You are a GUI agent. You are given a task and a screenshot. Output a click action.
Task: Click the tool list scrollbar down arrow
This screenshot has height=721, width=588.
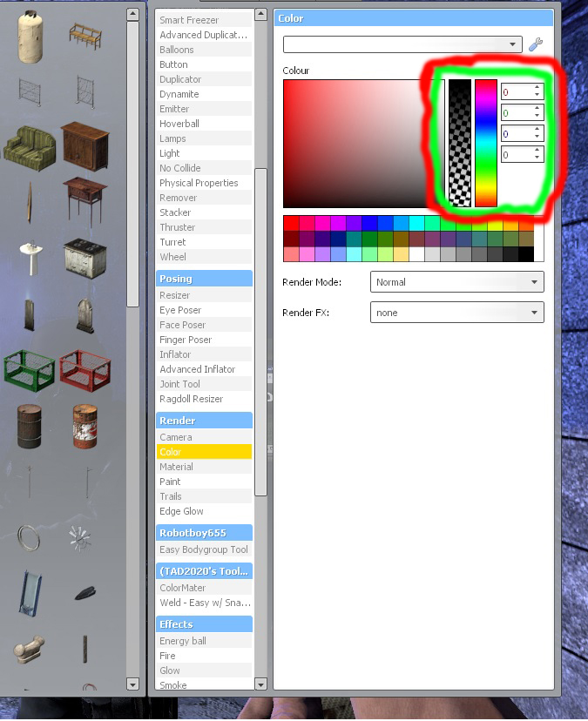pos(260,684)
